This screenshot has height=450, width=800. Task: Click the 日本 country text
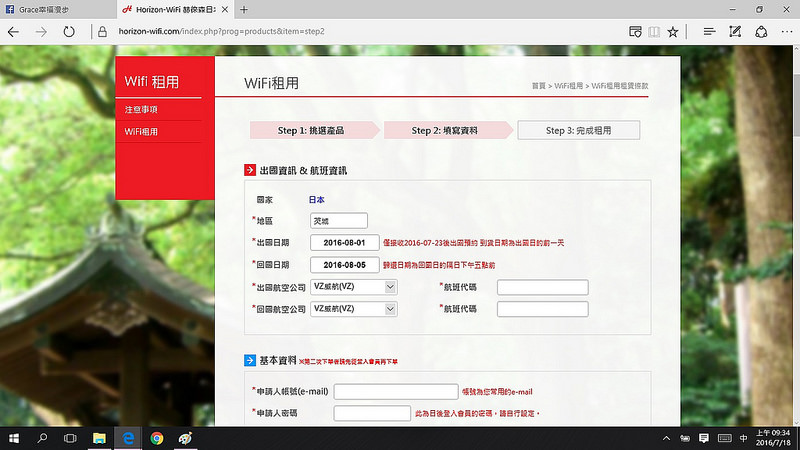(x=316, y=200)
